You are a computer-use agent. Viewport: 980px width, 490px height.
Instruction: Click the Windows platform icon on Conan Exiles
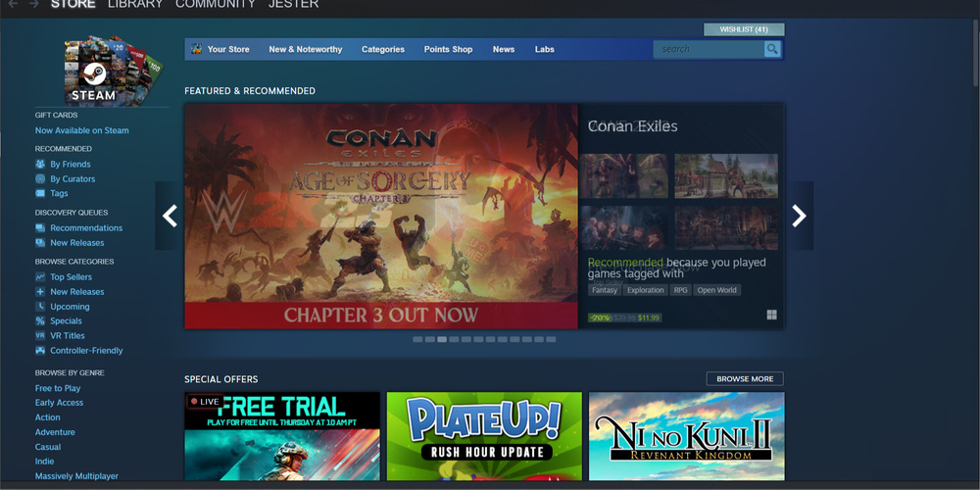click(x=772, y=315)
